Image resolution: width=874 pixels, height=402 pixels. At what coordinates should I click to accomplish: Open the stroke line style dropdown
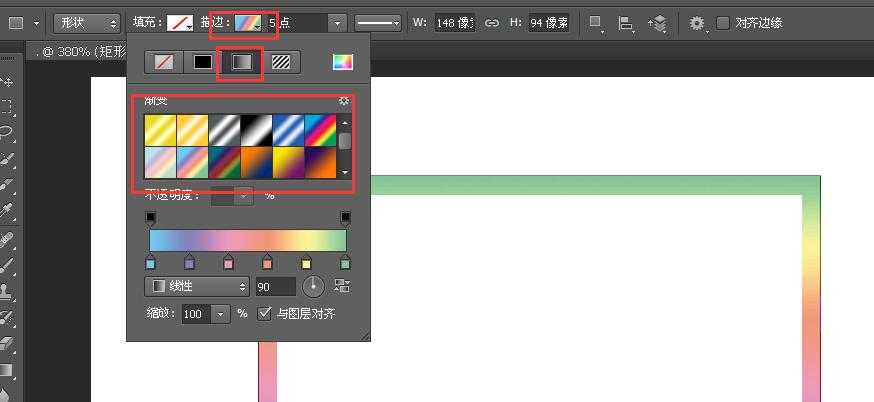pyautogui.click(x=379, y=22)
